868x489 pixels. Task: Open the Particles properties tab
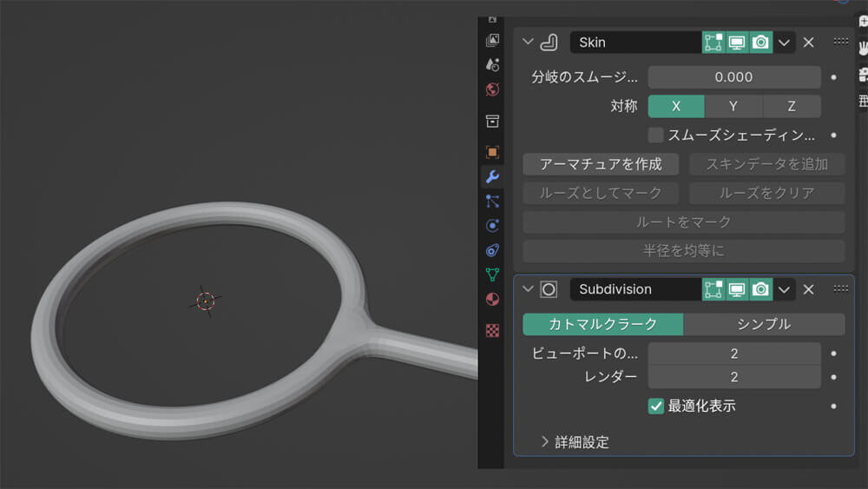pos(492,201)
